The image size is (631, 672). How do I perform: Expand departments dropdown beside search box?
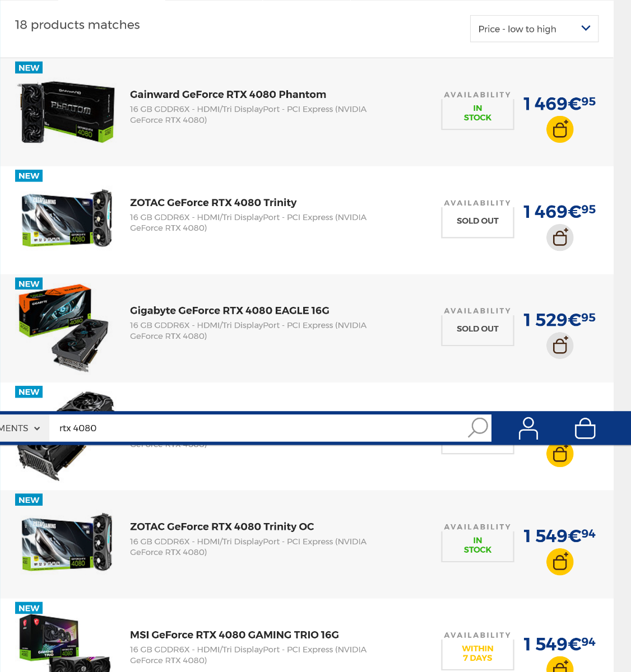tap(20, 428)
